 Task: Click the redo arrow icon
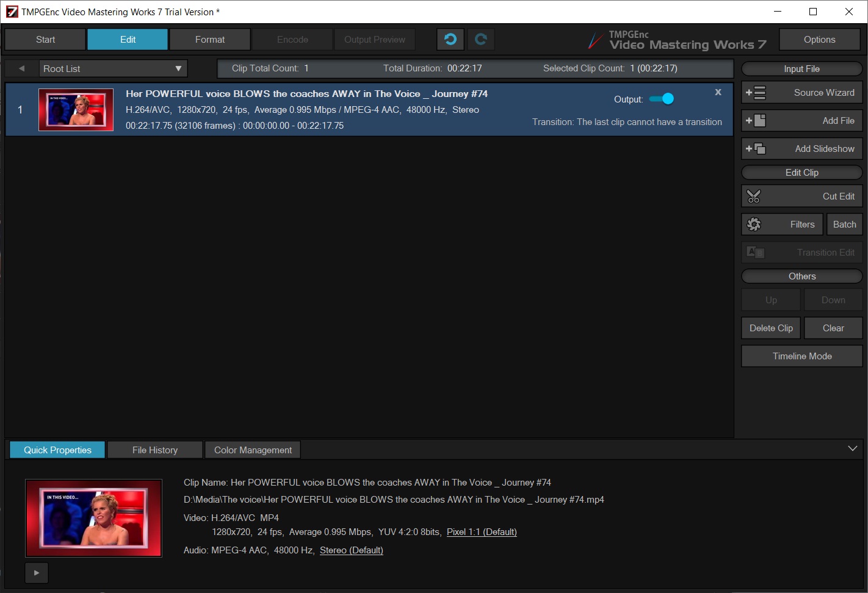coord(481,40)
